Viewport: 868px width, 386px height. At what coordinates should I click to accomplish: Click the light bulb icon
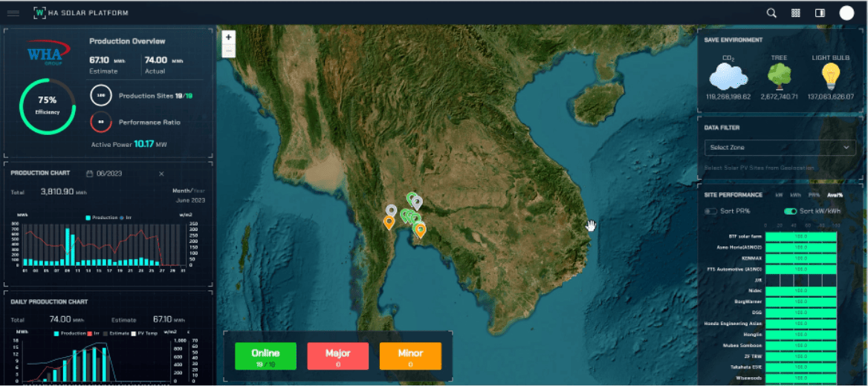pos(830,76)
